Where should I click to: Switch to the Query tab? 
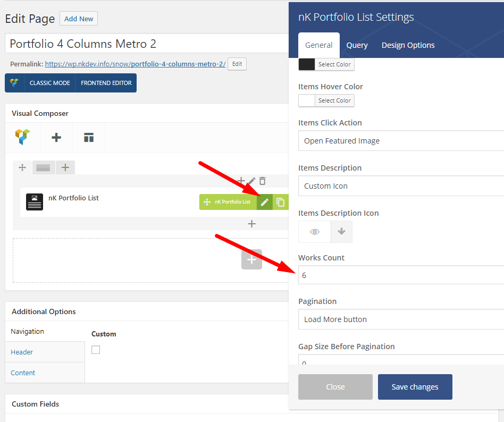pos(357,45)
